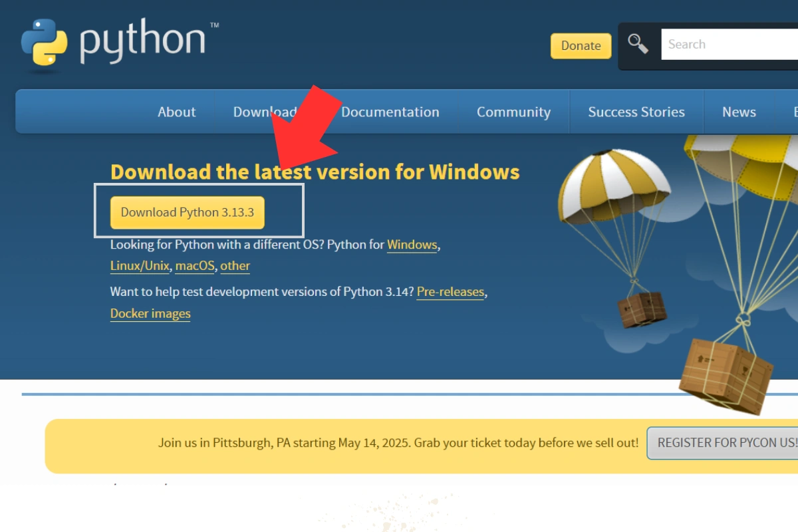The height and width of the screenshot is (532, 798).
Task: Click 'Looking for Python with a different OS?' text
Action: (217, 245)
